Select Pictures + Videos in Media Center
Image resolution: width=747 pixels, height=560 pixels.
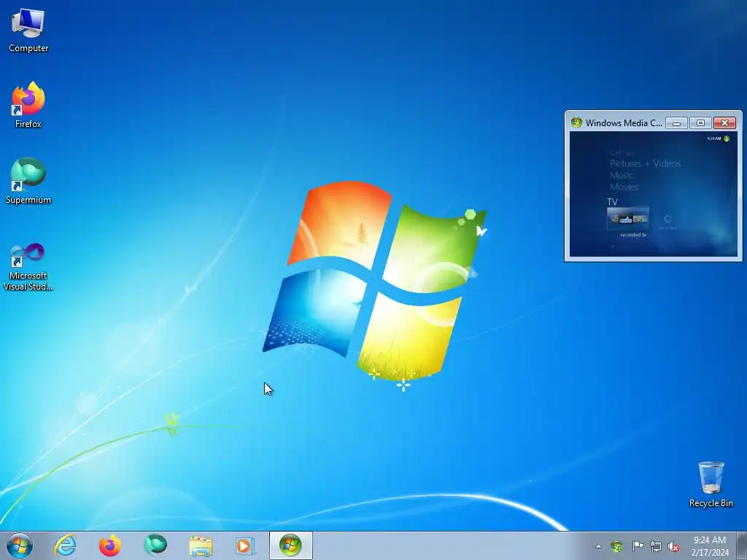[x=645, y=163]
